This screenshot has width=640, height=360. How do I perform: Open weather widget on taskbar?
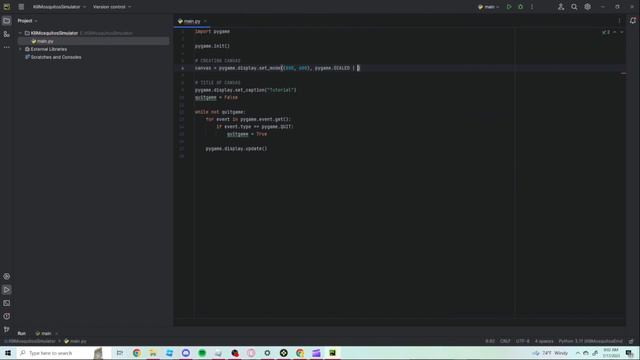[x=550, y=353]
